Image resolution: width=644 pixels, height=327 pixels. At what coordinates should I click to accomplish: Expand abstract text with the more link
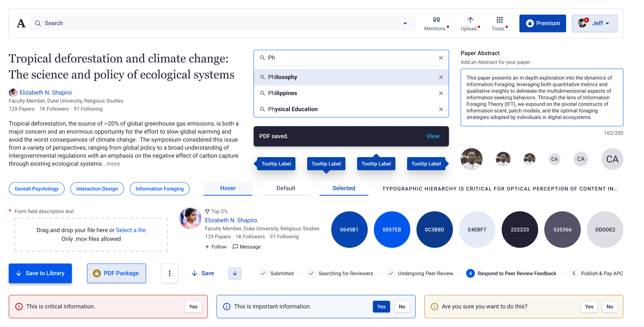coord(113,164)
